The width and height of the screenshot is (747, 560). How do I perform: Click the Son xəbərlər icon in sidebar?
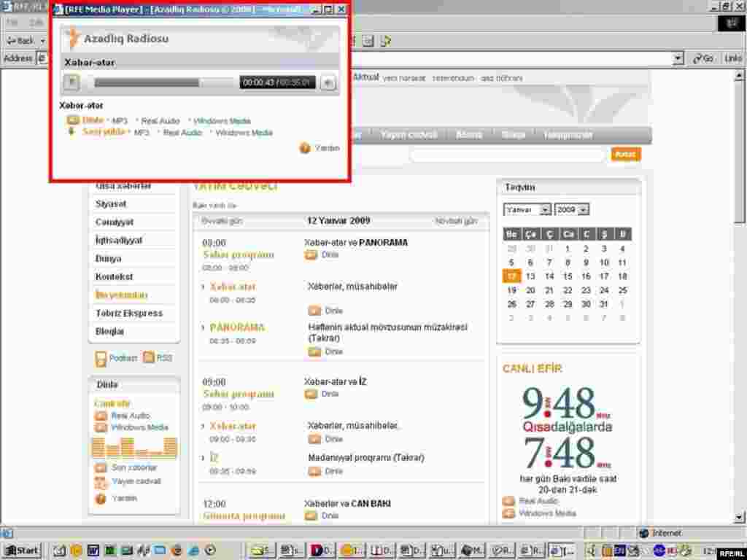click(x=101, y=467)
